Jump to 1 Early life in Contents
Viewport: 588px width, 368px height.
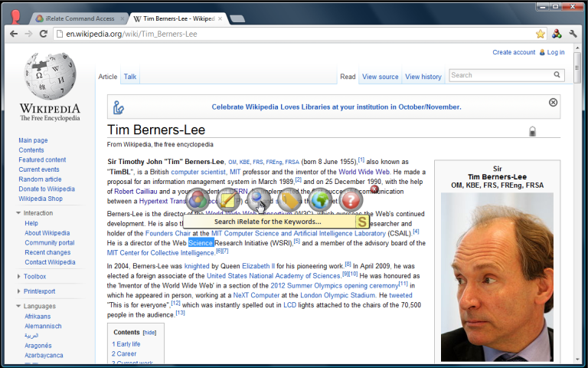(126, 344)
